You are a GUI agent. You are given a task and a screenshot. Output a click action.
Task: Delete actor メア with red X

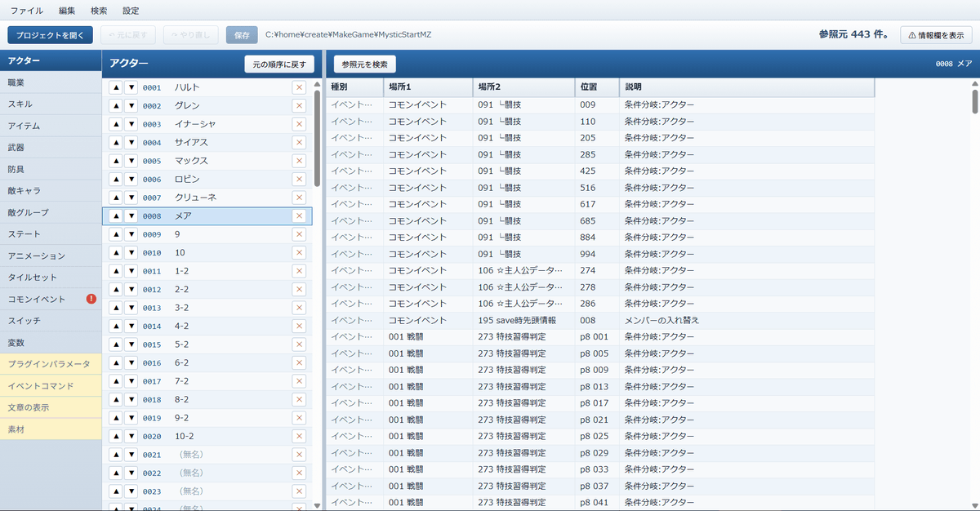pos(299,216)
